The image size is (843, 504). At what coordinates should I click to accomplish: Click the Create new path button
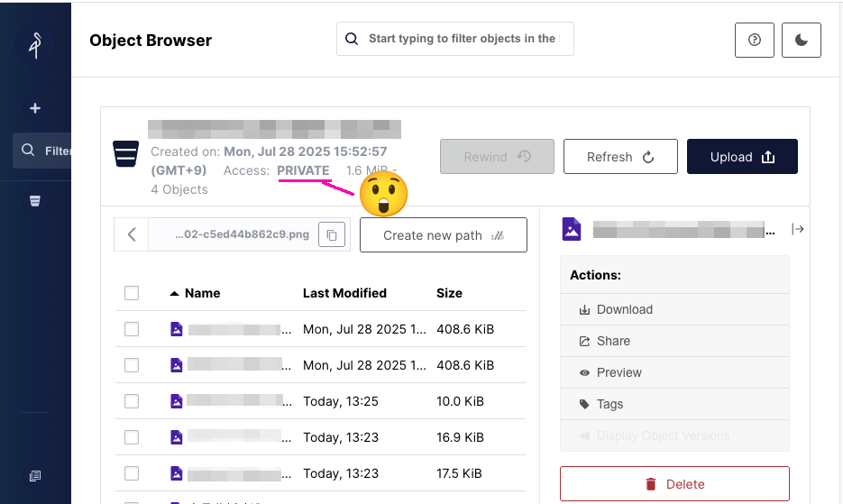(x=443, y=235)
